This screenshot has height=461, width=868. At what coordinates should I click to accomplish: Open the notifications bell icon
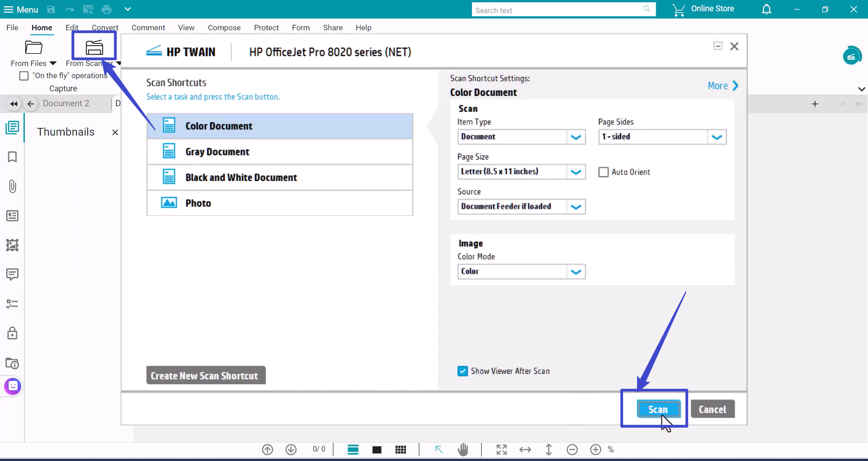coord(767,9)
